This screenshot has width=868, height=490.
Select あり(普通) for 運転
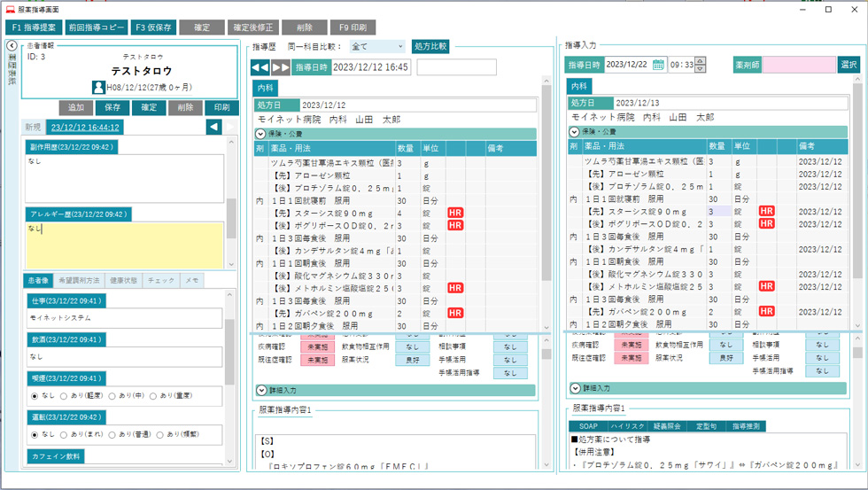pyautogui.click(x=123, y=434)
